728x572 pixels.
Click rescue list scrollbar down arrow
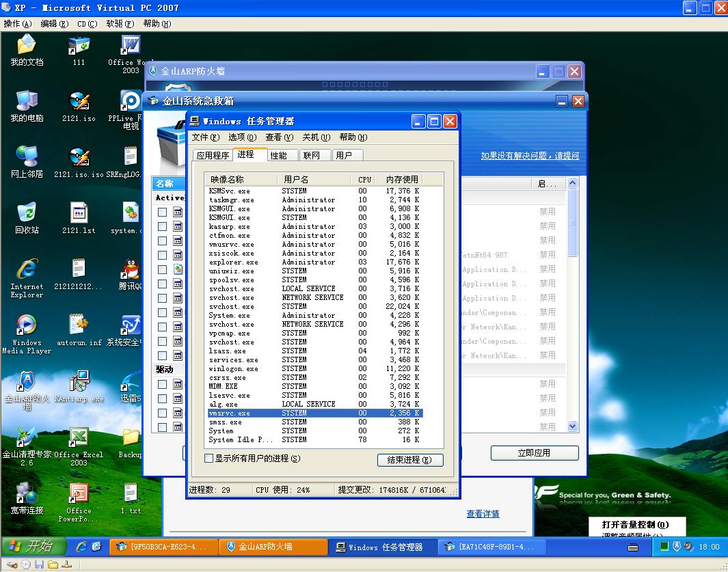(x=572, y=426)
